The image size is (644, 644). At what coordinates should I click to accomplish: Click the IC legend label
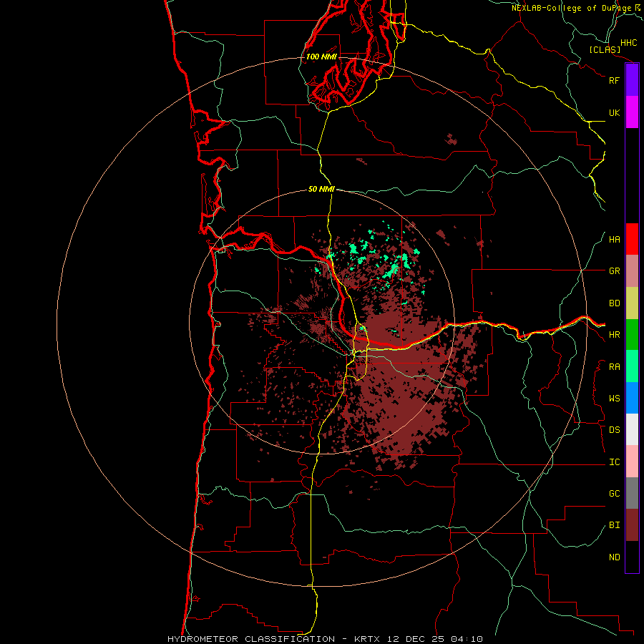(x=615, y=462)
